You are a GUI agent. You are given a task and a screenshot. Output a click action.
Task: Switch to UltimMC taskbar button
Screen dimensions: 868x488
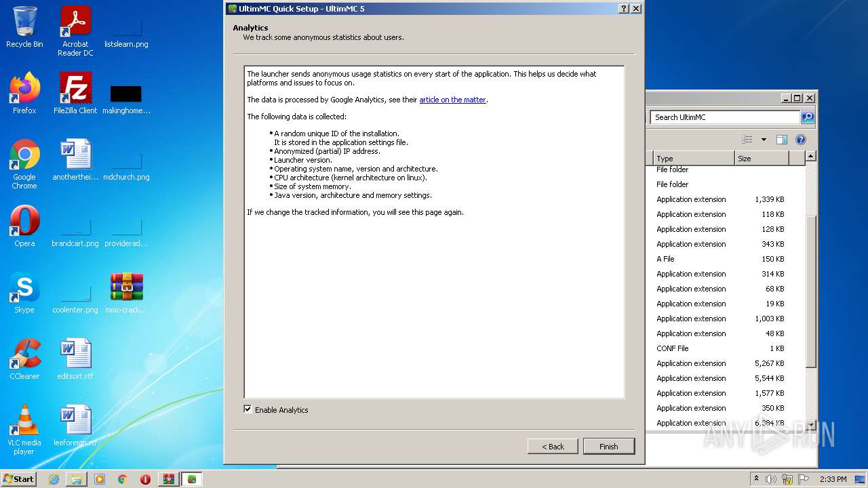click(x=192, y=479)
